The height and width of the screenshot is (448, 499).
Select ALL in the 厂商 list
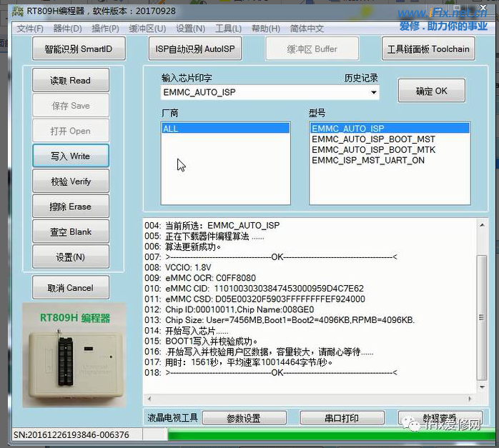point(225,129)
